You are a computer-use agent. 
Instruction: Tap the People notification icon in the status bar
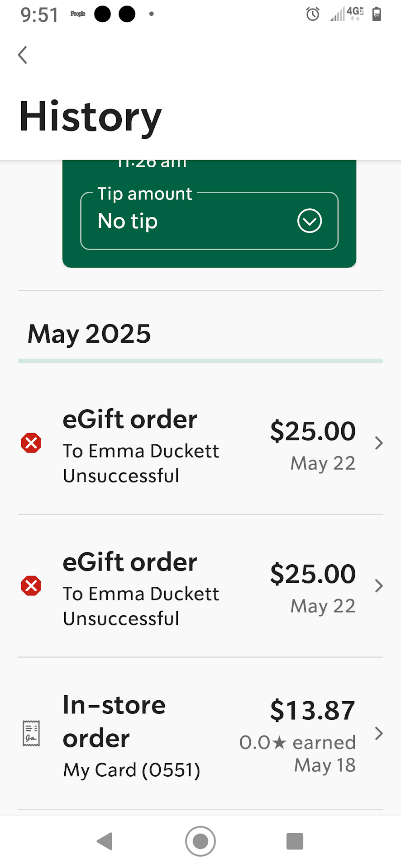[x=78, y=14]
